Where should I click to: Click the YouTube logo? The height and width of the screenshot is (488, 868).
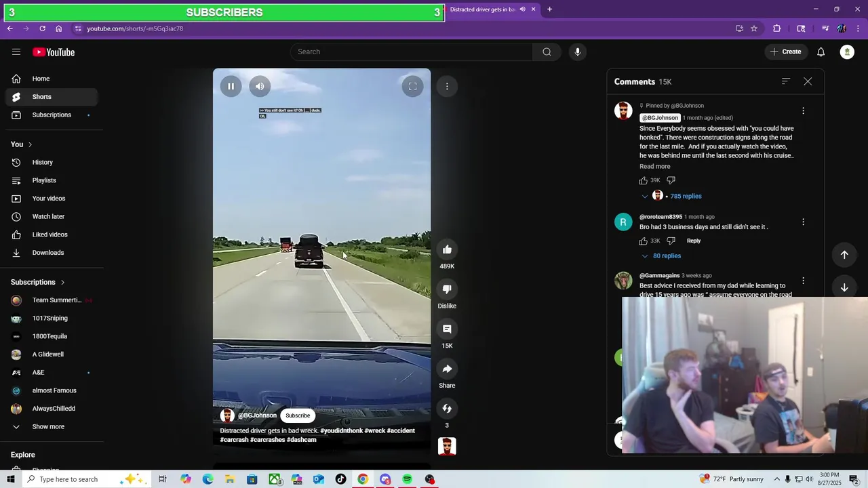(x=54, y=52)
